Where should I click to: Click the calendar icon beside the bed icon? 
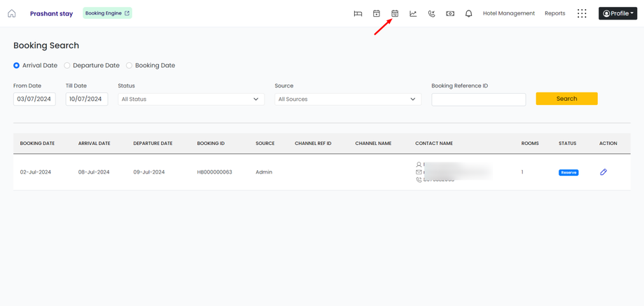pos(377,13)
